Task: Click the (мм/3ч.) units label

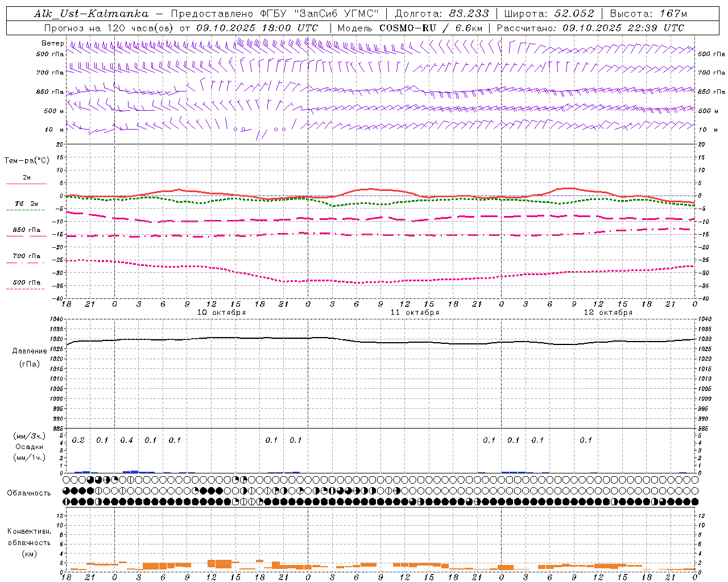Action: coord(30,436)
